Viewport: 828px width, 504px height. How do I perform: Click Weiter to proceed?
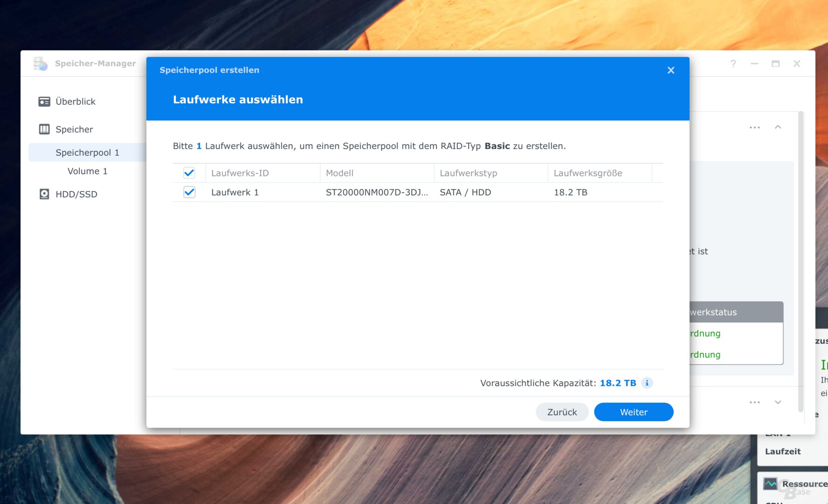pyautogui.click(x=633, y=412)
